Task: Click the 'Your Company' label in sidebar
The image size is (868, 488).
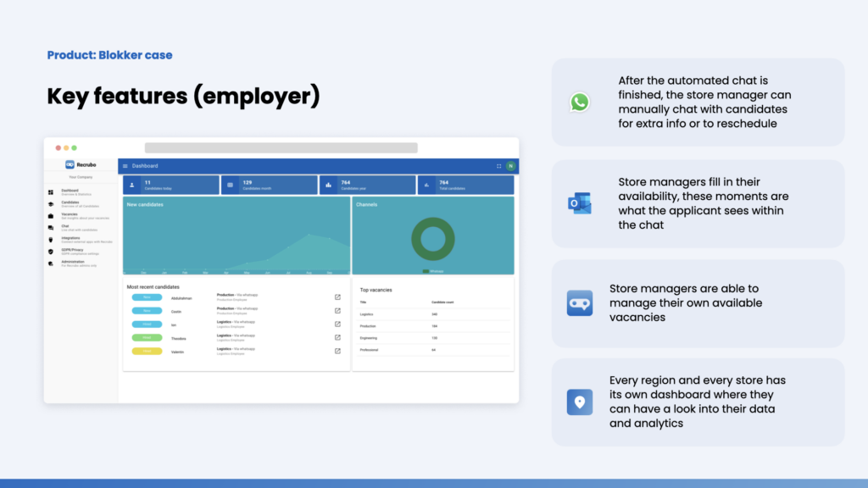Action: [x=81, y=177]
